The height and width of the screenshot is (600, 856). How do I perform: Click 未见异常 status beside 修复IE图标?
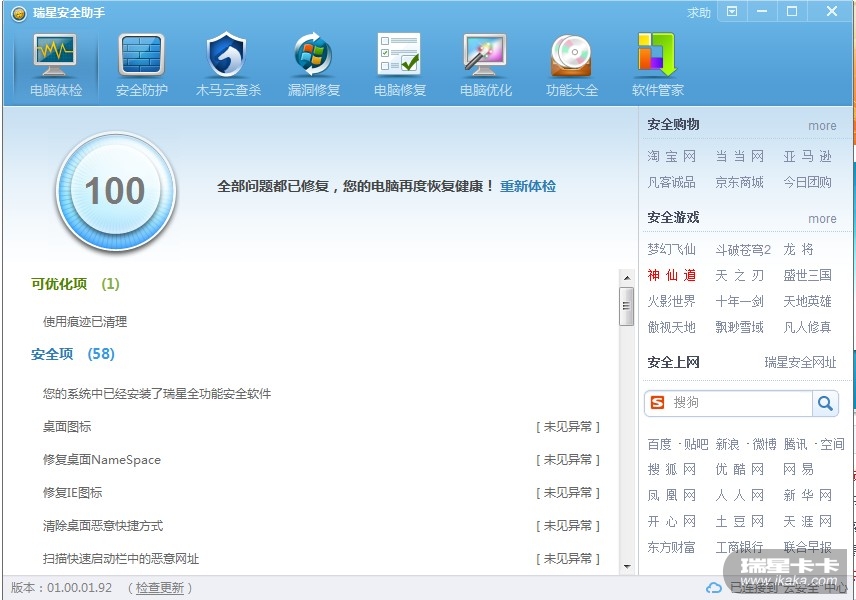pos(568,492)
